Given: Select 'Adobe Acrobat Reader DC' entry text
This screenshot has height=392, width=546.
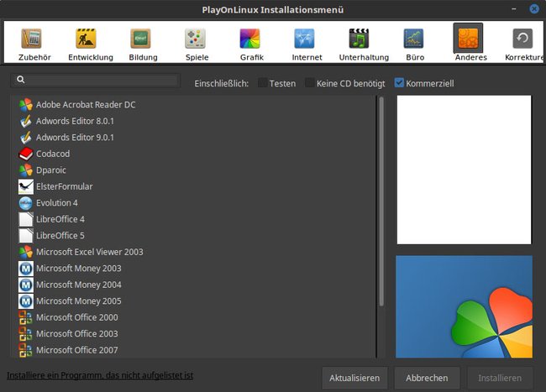Looking at the screenshot, I should [86, 105].
